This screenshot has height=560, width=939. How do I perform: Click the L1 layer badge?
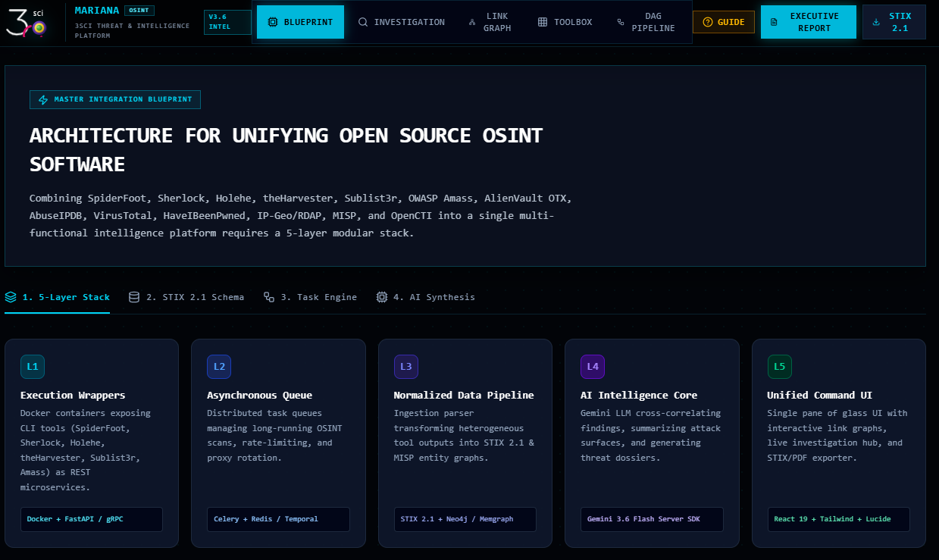[x=33, y=367]
